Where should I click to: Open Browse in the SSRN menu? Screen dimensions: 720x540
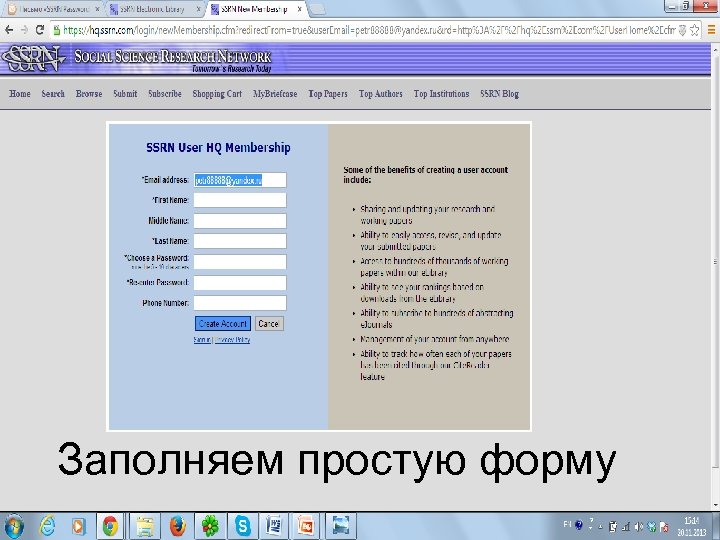tap(89, 94)
